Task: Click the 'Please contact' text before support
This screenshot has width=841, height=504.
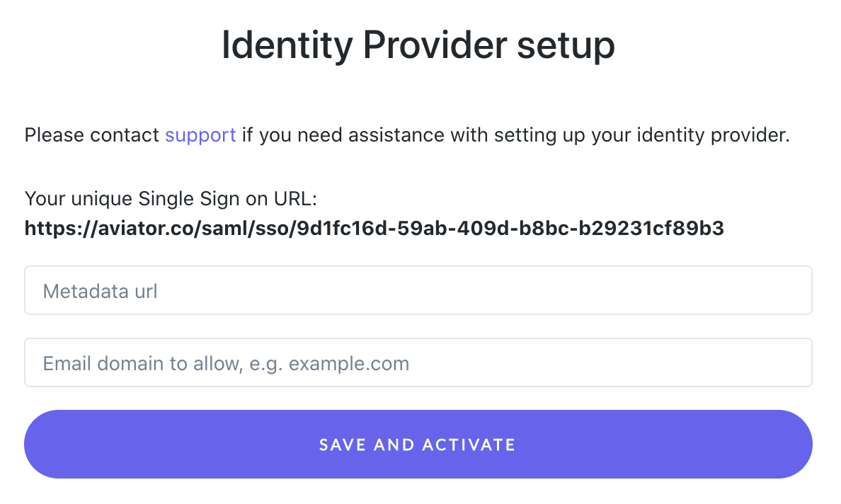Action: (x=92, y=135)
